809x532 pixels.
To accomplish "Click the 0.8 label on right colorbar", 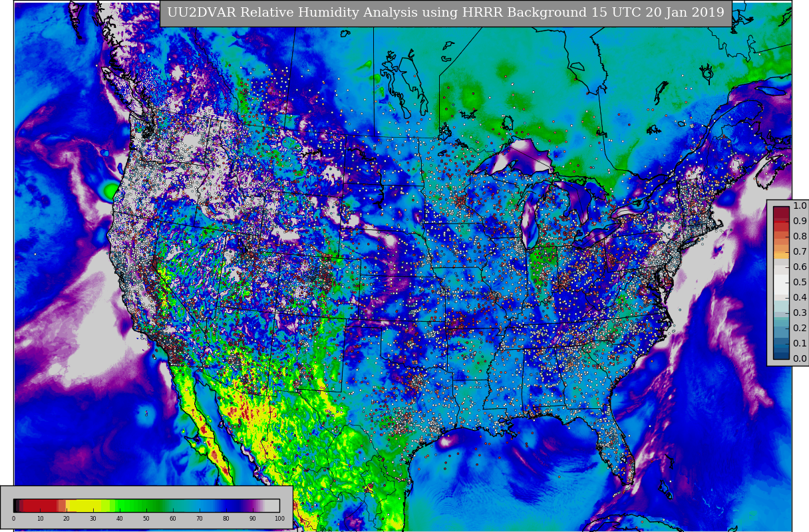I will (x=800, y=237).
